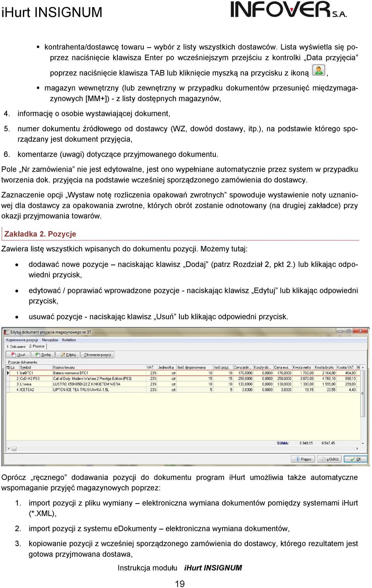The image size is (372, 588).
Task: Click the Kwota netto column header
Action: 303,367
